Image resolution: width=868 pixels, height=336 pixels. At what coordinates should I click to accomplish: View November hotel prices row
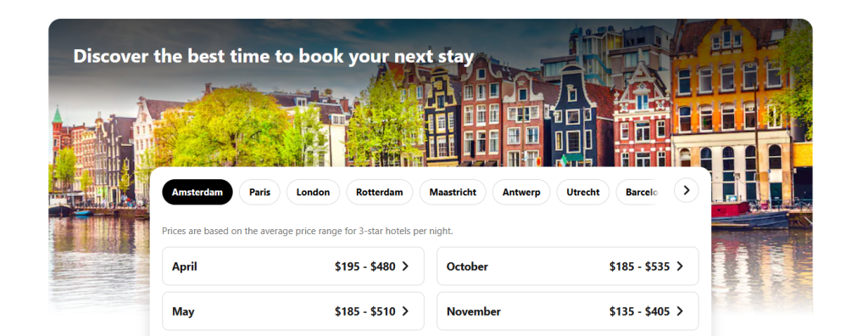click(567, 311)
